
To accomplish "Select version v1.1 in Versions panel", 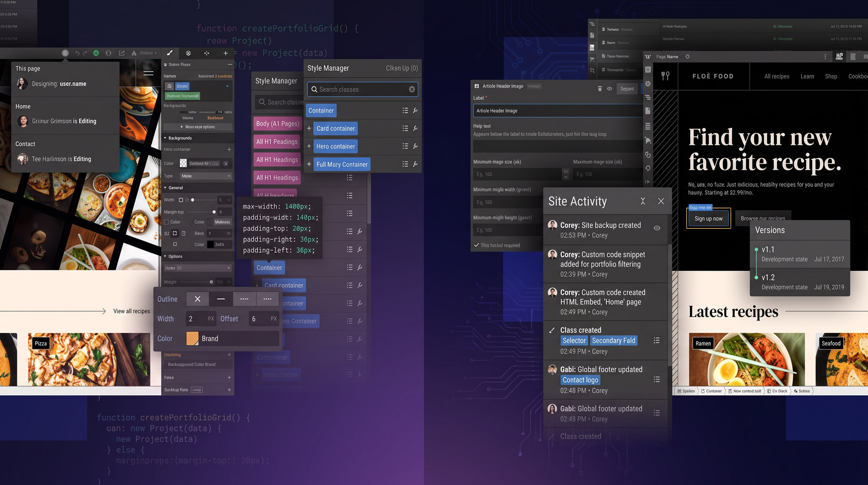I will click(800, 254).
